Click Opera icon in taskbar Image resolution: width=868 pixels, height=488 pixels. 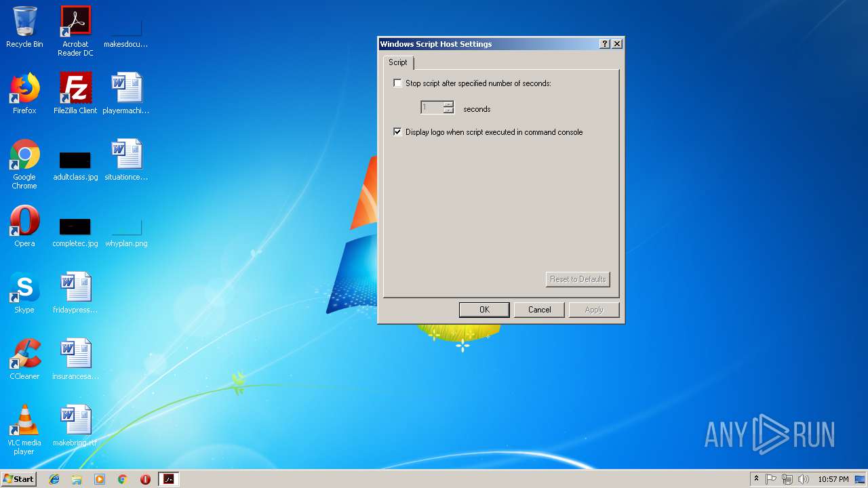145,479
